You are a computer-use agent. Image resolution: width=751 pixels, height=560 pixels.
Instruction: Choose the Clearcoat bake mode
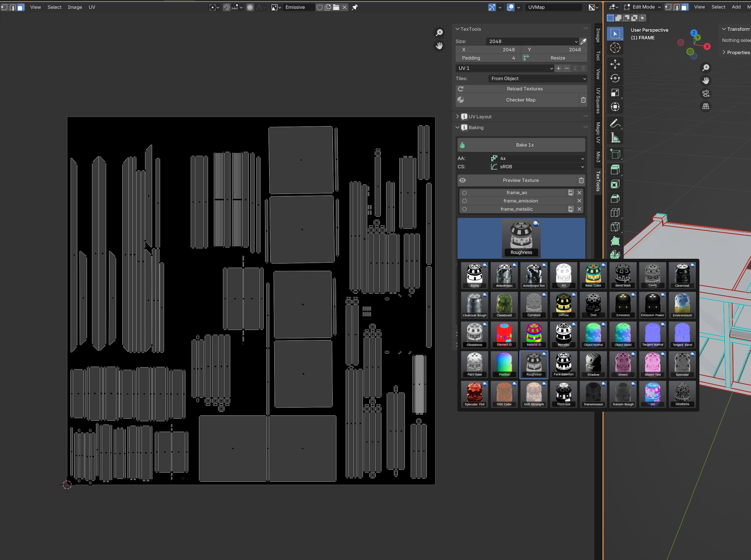[682, 276]
